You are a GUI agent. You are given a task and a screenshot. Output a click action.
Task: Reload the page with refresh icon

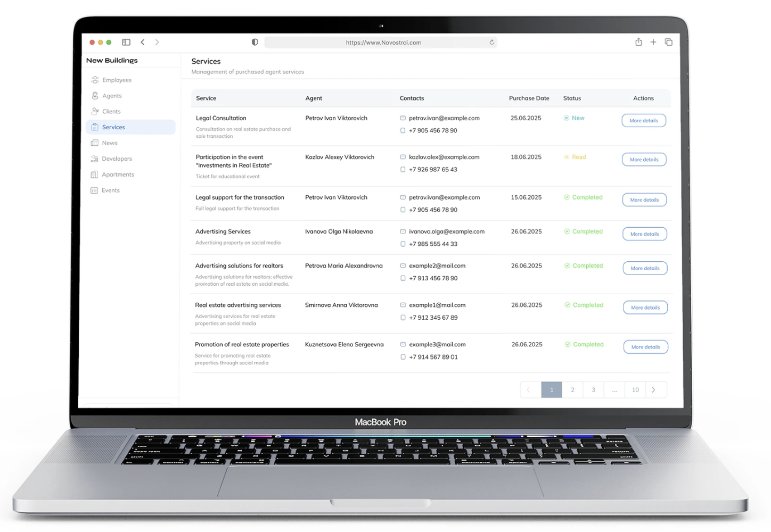tap(491, 42)
